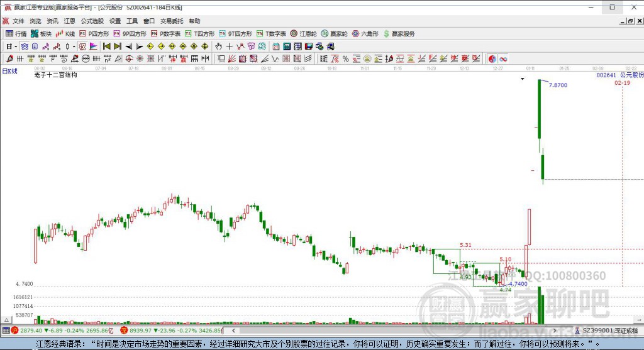The height and width of the screenshot is (350, 644).
Task: Open the P四方形 tool
Action: click(x=94, y=34)
